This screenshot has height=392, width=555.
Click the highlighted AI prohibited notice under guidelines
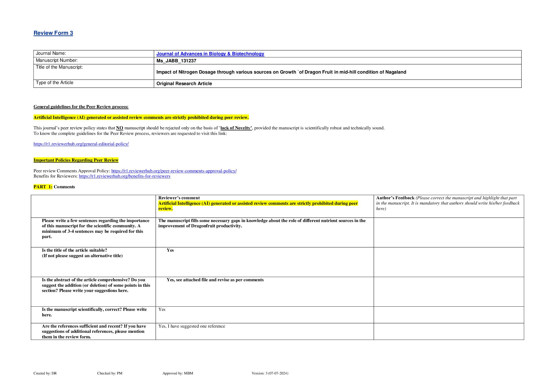tap(141, 117)
